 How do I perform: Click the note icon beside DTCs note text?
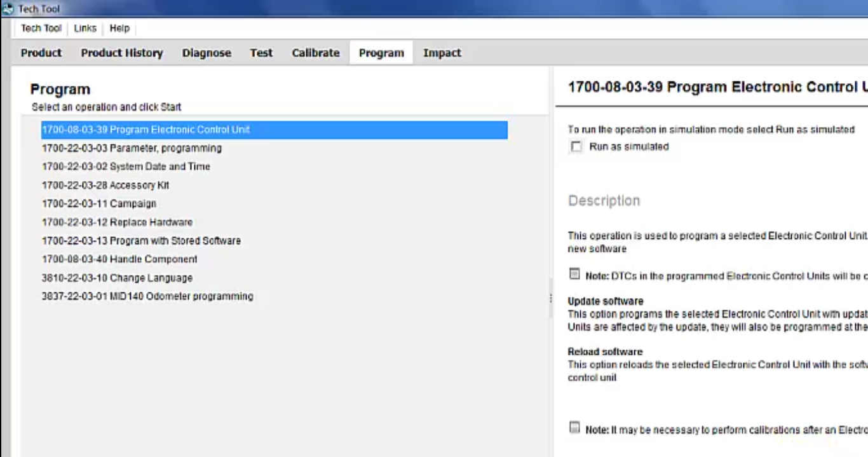pyautogui.click(x=574, y=273)
